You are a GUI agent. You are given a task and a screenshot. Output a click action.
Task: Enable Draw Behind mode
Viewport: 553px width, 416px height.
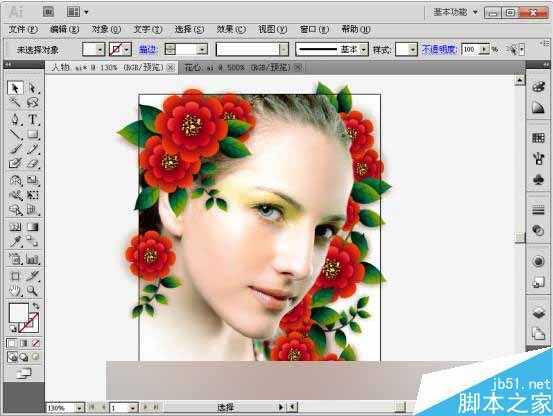(24, 357)
